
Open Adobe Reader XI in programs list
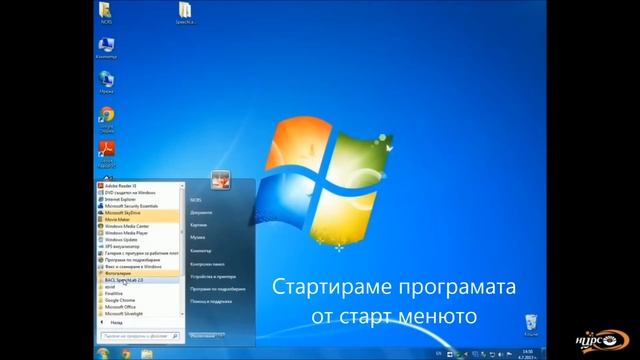(138, 186)
